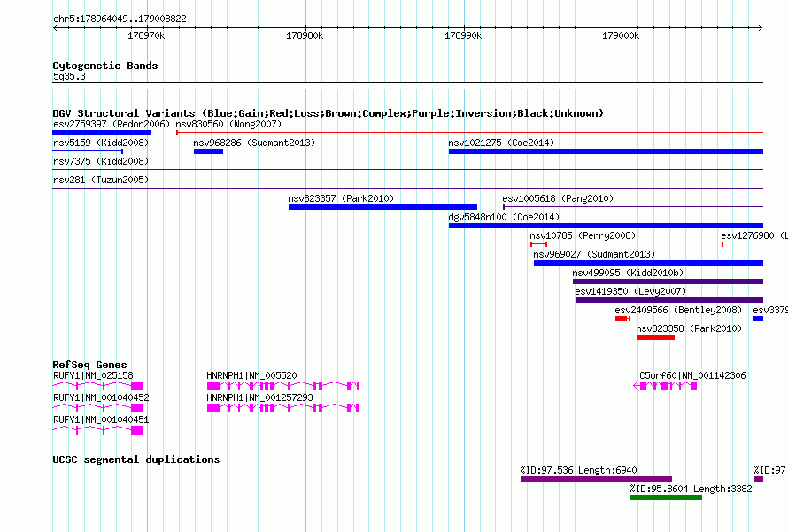Click the 178970k ruler tick label
This screenshot has height=532, width=788.
146,35
